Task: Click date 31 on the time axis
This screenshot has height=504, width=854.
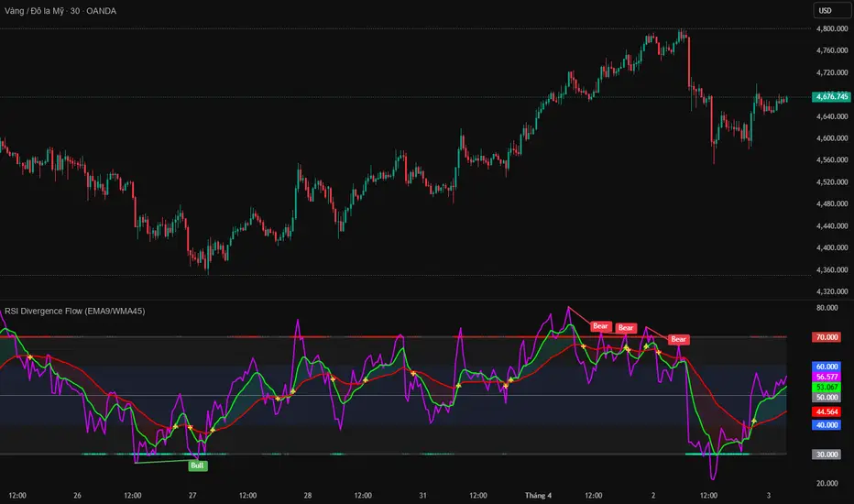Action: (x=422, y=495)
